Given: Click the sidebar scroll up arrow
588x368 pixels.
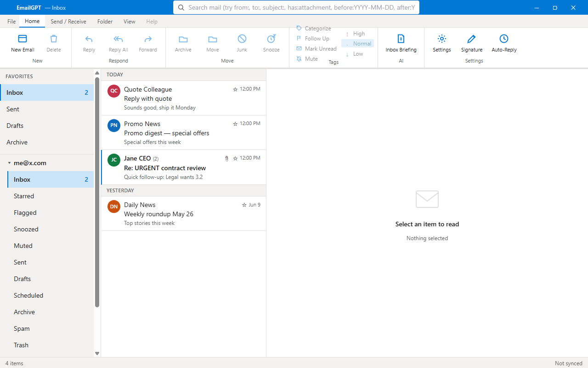Looking at the screenshot, I should tap(97, 73).
